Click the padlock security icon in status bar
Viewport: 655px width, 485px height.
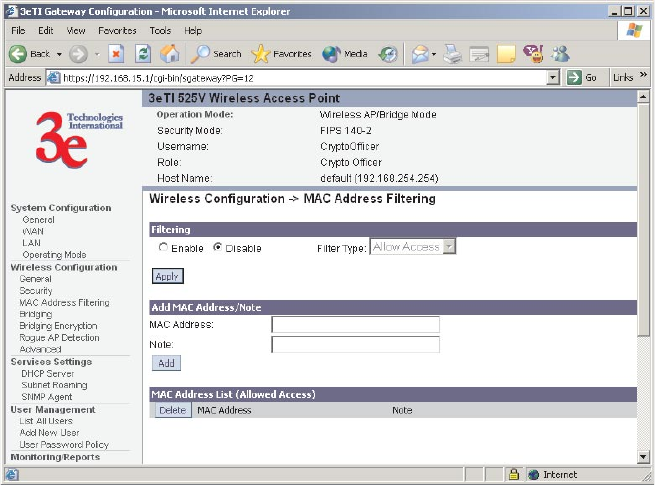(x=514, y=474)
